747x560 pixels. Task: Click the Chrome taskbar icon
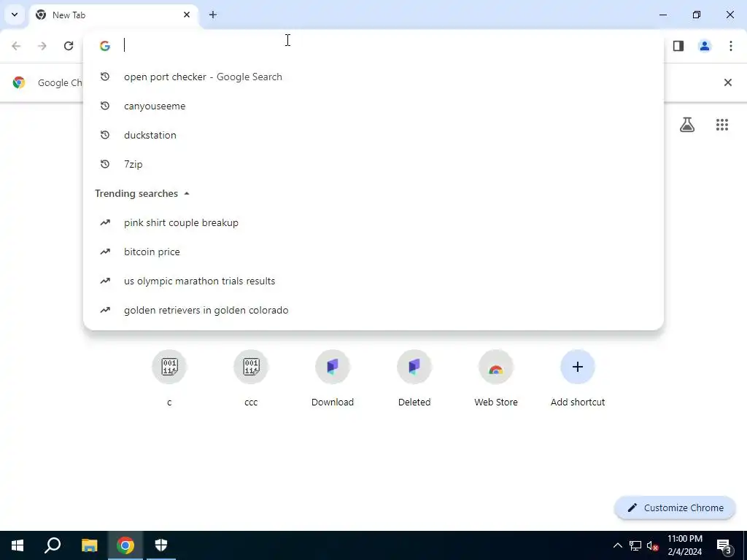click(125, 545)
